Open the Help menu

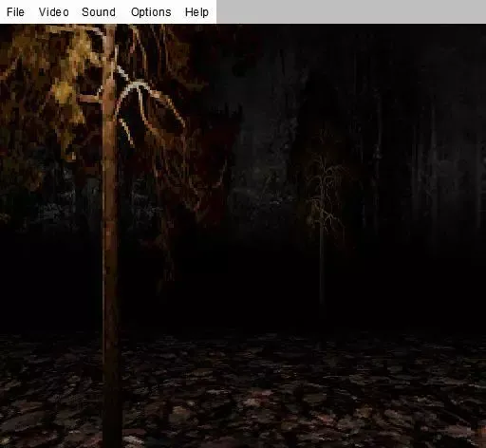point(196,12)
